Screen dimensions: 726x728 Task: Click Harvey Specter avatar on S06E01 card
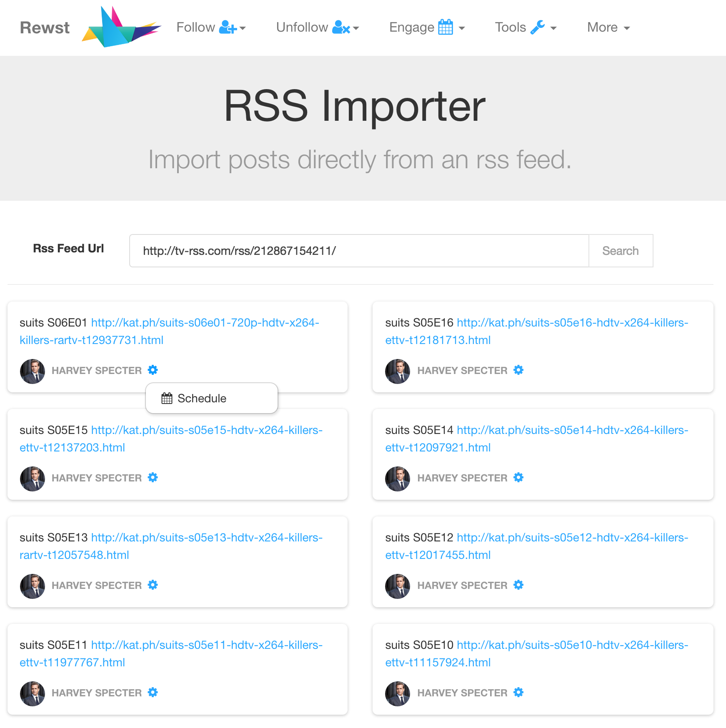33,371
